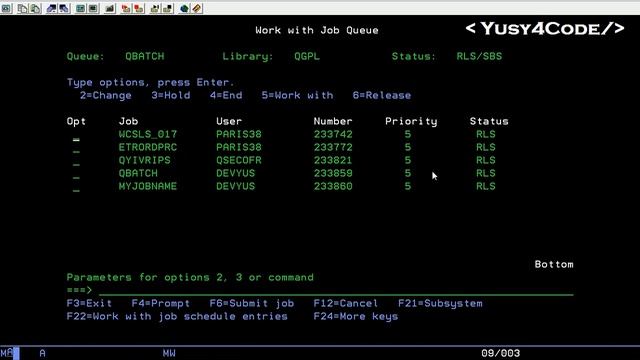Click user DEVYUS on the MYJOBNAME row

[x=236, y=186]
